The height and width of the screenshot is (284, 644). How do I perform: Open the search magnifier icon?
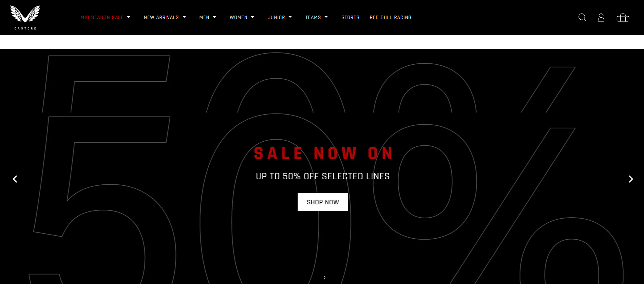click(x=582, y=18)
